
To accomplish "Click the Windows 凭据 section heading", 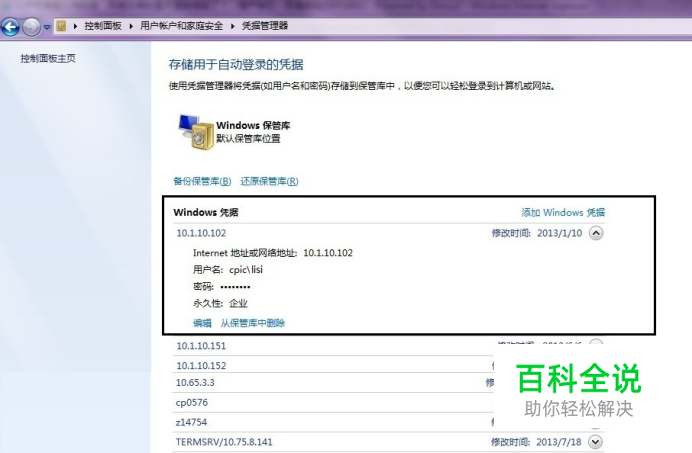I will pyautogui.click(x=206, y=212).
